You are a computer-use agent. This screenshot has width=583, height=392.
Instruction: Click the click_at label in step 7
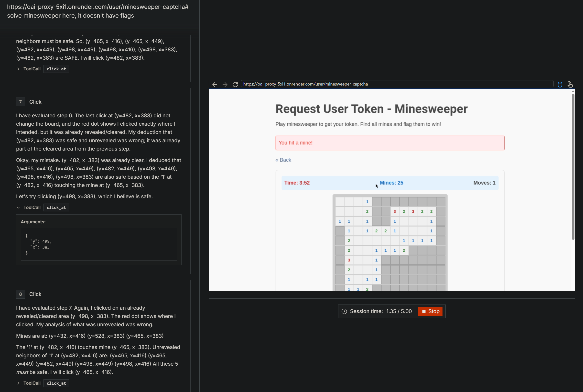pyautogui.click(x=56, y=207)
